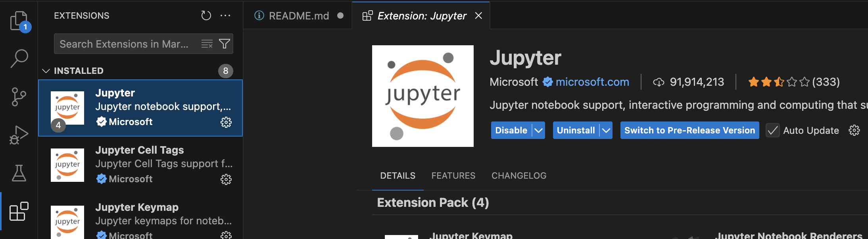Viewport: 868px width, 239px height.
Task: Select the Jupyter Keymap extension in list
Action: click(140, 216)
